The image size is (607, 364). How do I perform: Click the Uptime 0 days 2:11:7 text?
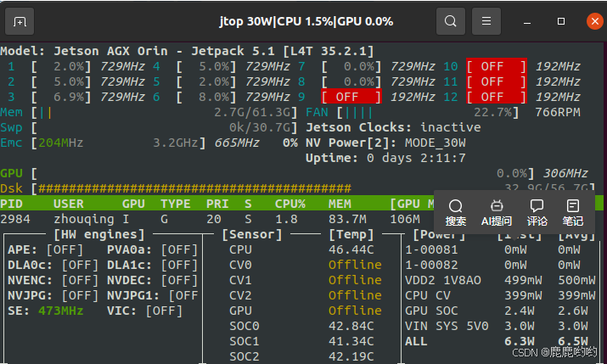[385, 158]
